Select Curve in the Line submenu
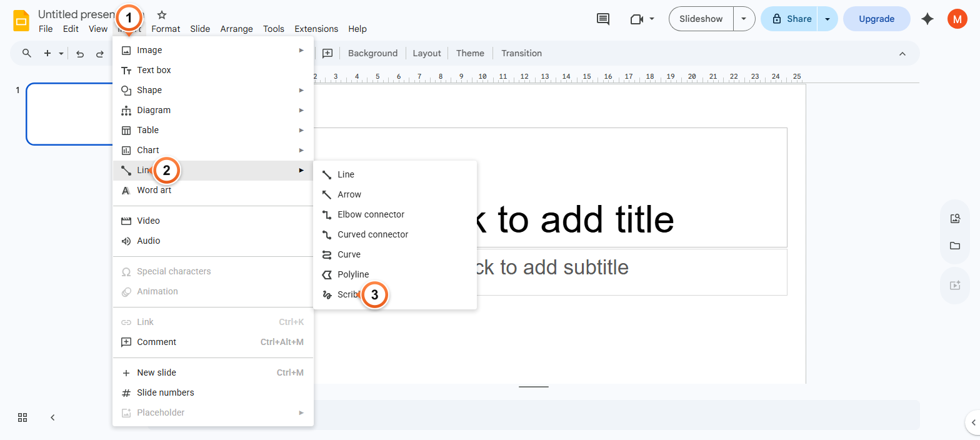This screenshot has width=980, height=440. (395, 254)
